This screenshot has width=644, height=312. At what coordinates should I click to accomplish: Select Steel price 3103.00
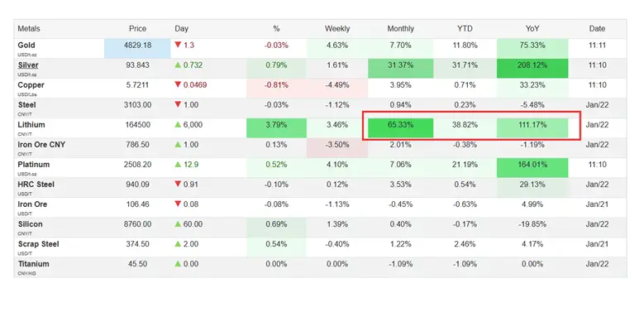[x=137, y=105]
